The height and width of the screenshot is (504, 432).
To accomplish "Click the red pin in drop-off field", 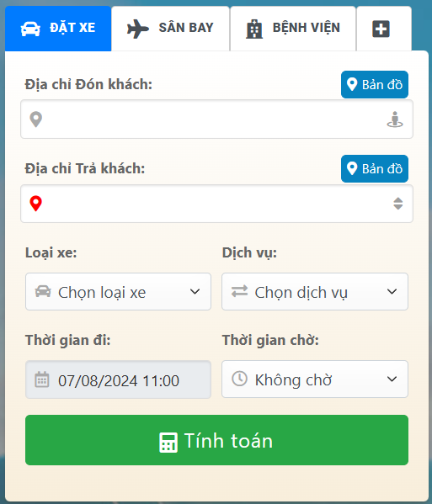I will pyautogui.click(x=35, y=204).
